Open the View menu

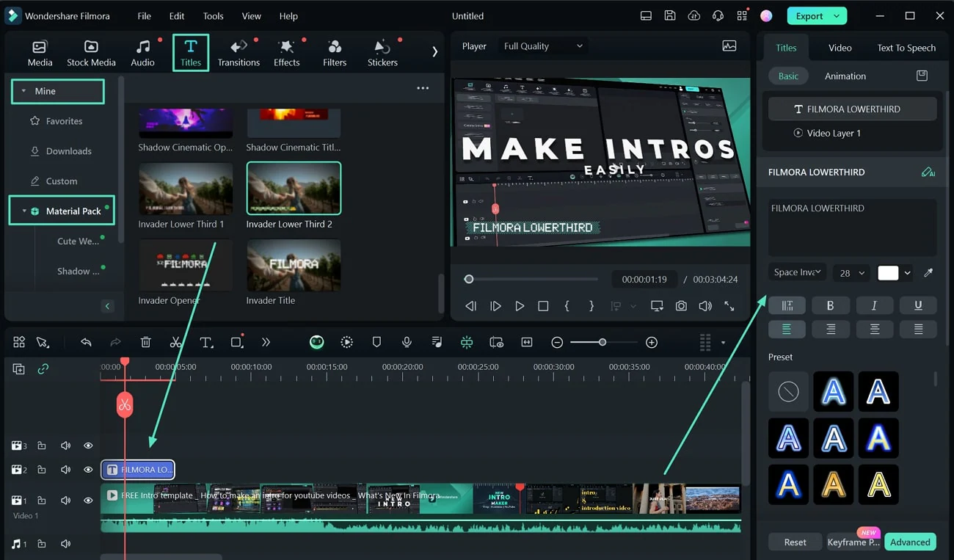(251, 15)
